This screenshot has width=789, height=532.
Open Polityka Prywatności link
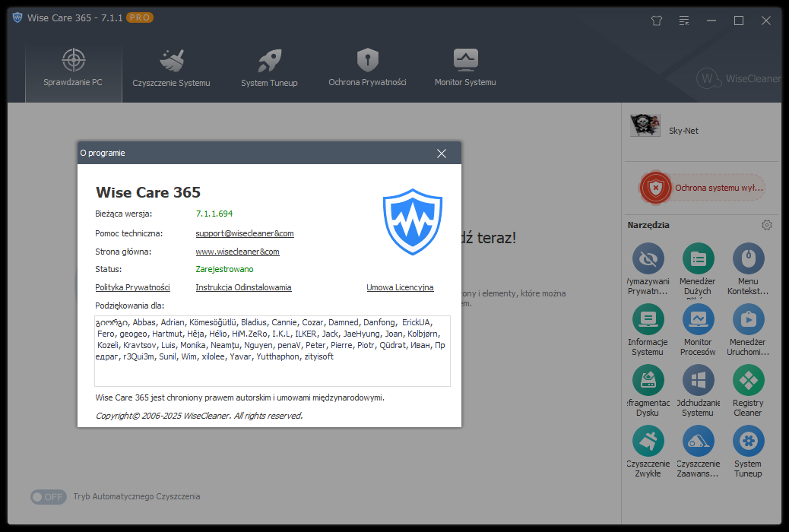132,287
